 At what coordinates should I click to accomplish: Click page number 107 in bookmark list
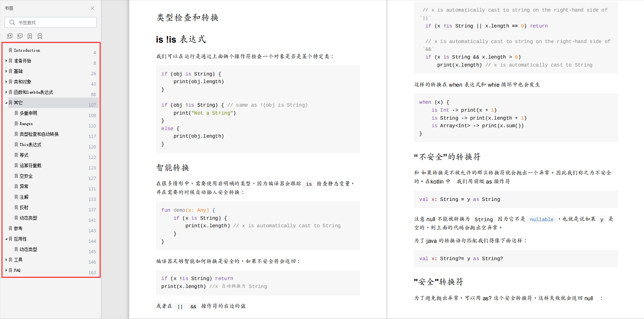pos(92,105)
